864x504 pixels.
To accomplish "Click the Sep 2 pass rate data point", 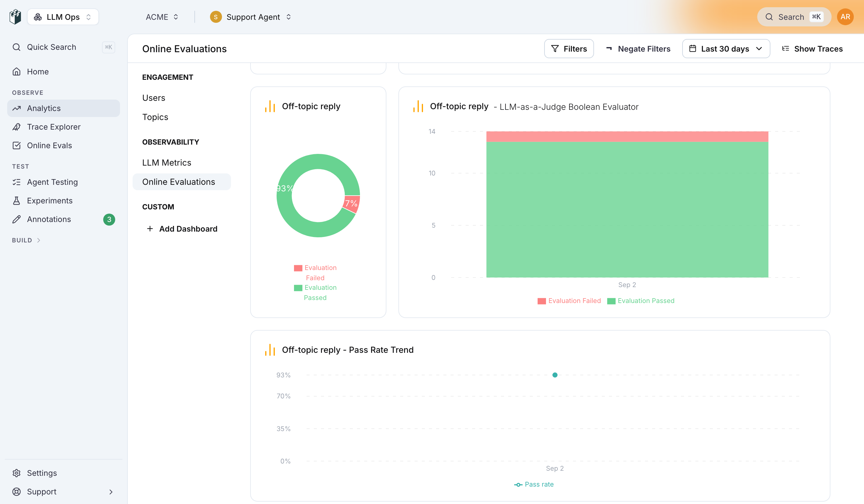I will point(555,375).
